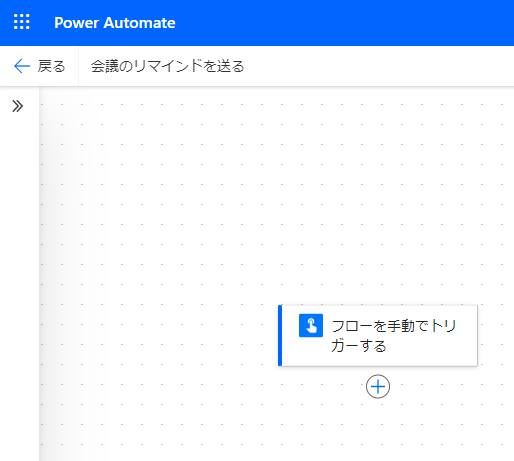The image size is (514, 461).
Task: Click blank toolbar area right of flow name
Action: tap(380, 66)
